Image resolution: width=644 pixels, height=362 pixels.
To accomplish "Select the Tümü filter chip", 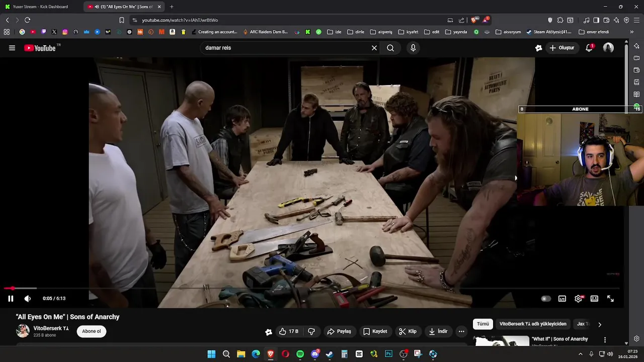I will 483,324.
